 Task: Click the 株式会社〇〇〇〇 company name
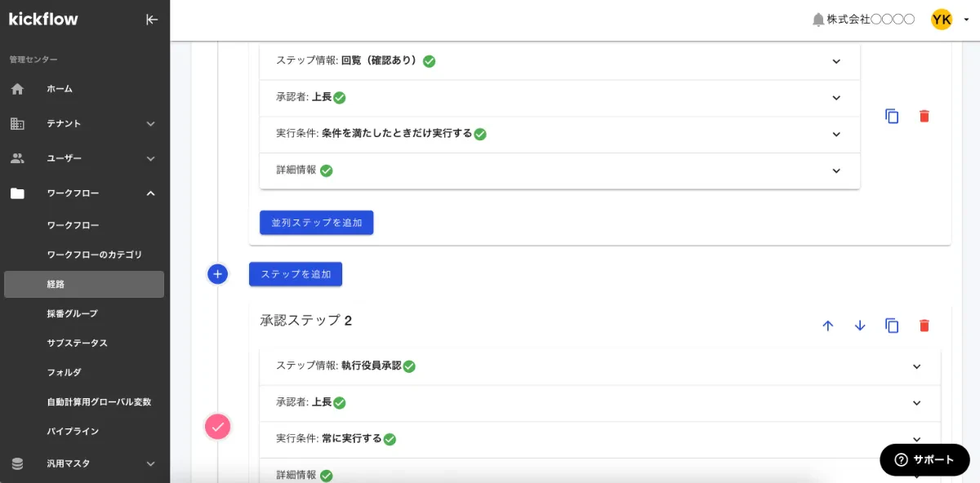(871, 20)
